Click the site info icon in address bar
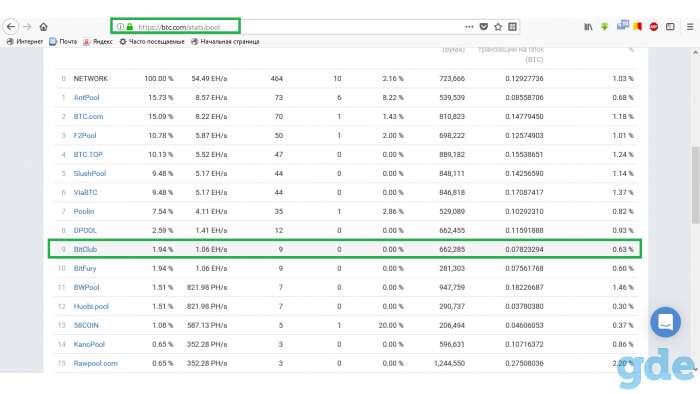This screenshot has height=394, width=700. point(120,27)
